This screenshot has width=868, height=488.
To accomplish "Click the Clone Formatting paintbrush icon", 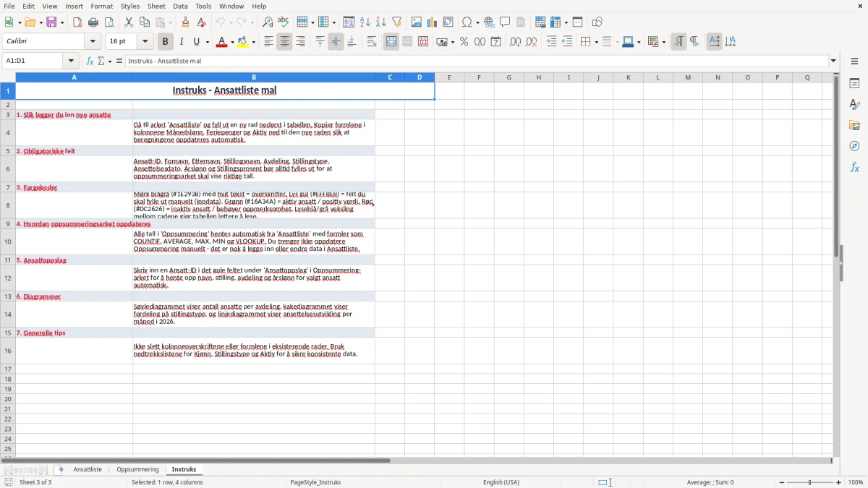I will (x=186, y=22).
